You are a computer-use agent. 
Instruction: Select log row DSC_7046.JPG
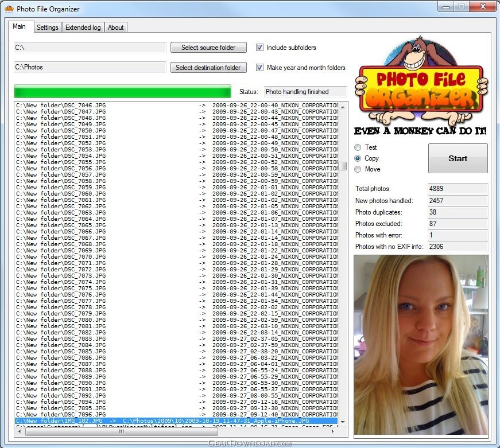coord(176,105)
